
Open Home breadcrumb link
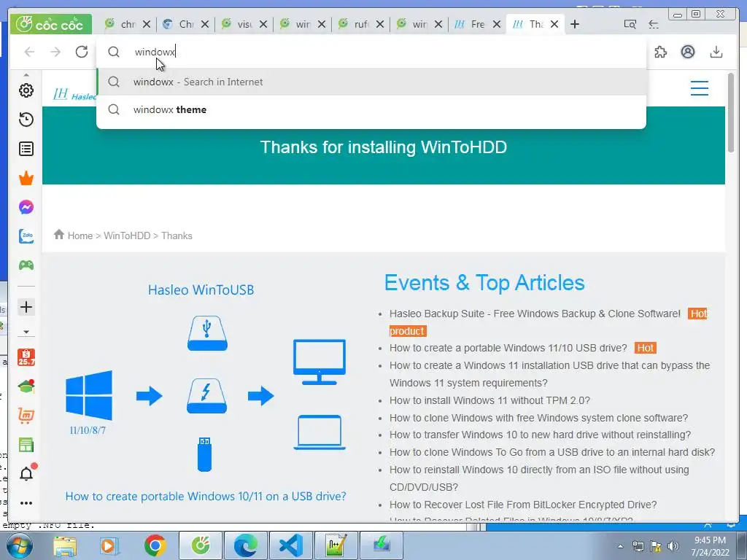click(x=80, y=236)
